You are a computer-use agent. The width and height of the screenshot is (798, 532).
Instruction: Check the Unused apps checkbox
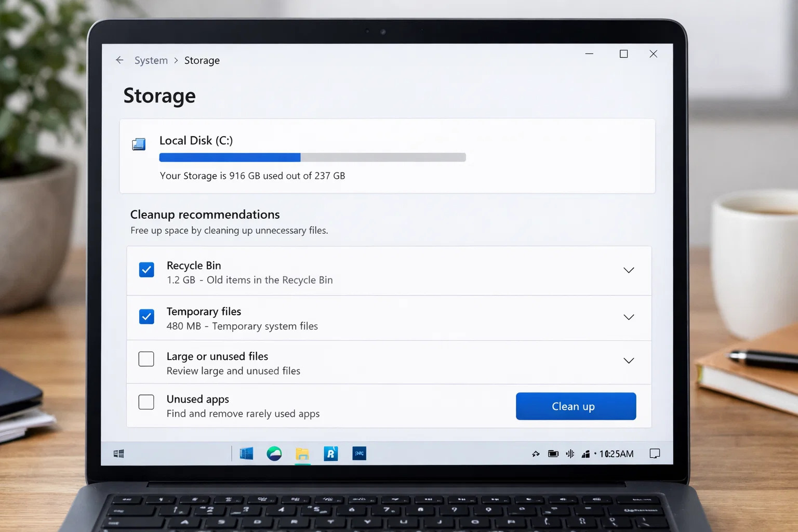[x=147, y=402]
